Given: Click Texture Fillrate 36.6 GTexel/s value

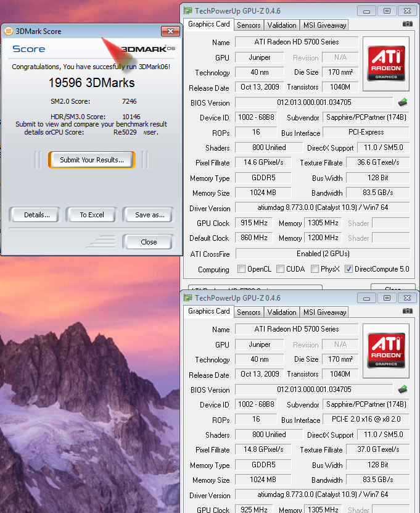Looking at the screenshot, I should 378,162.
